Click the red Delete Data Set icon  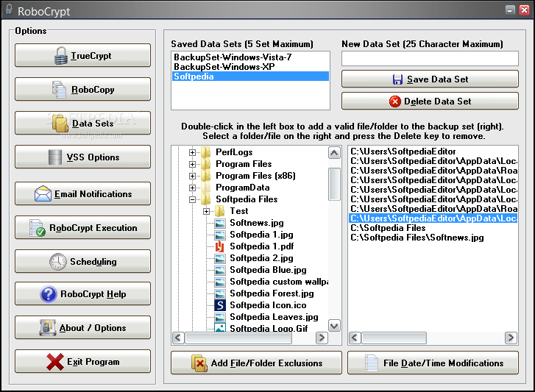pos(395,101)
